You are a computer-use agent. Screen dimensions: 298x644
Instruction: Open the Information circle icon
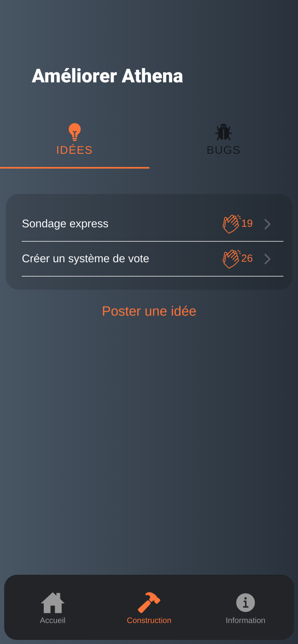[x=245, y=603]
